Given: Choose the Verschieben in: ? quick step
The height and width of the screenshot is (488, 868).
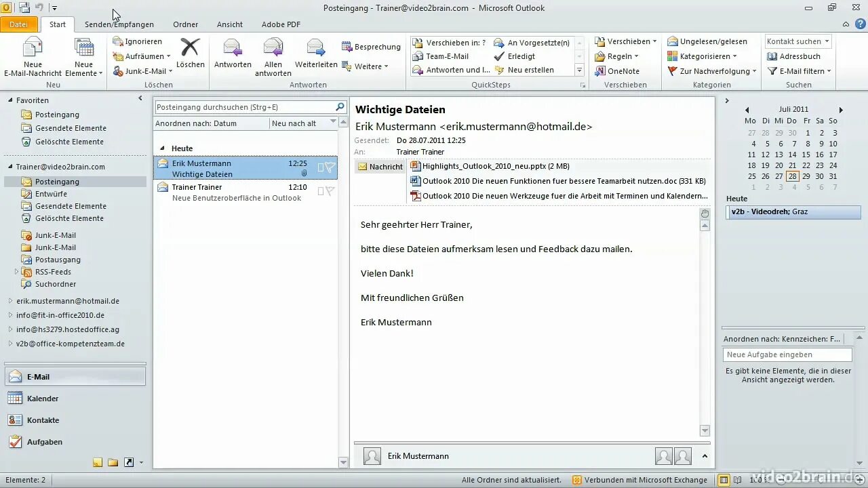Looking at the screenshot, I should (450, 43).
